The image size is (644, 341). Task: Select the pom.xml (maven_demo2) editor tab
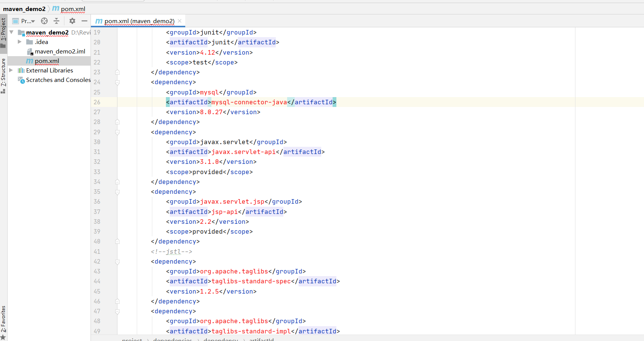139,21
